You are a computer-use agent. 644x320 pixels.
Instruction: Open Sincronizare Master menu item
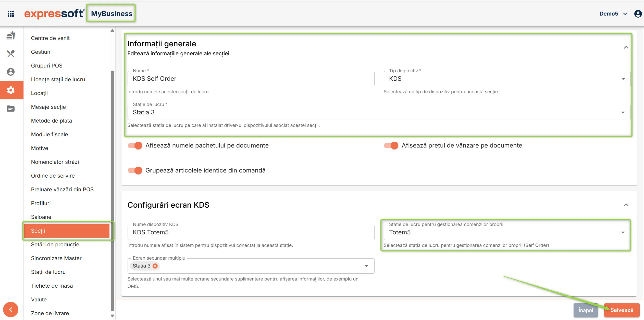56,258
